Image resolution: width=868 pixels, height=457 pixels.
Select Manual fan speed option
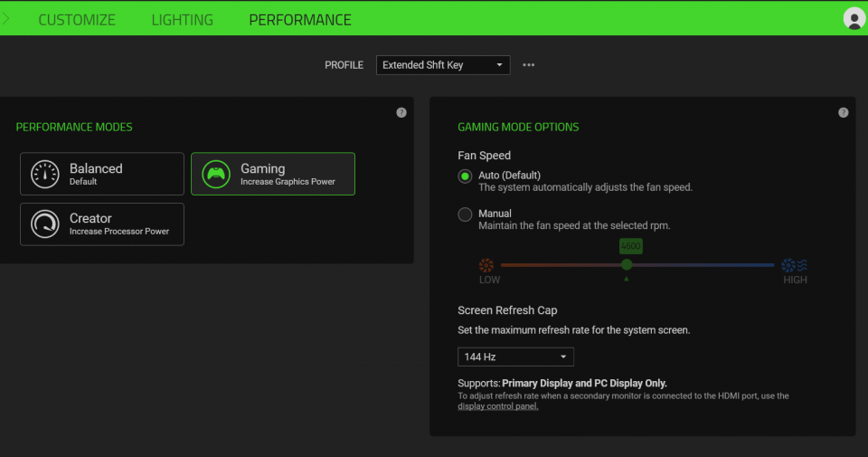click(465, 214)
